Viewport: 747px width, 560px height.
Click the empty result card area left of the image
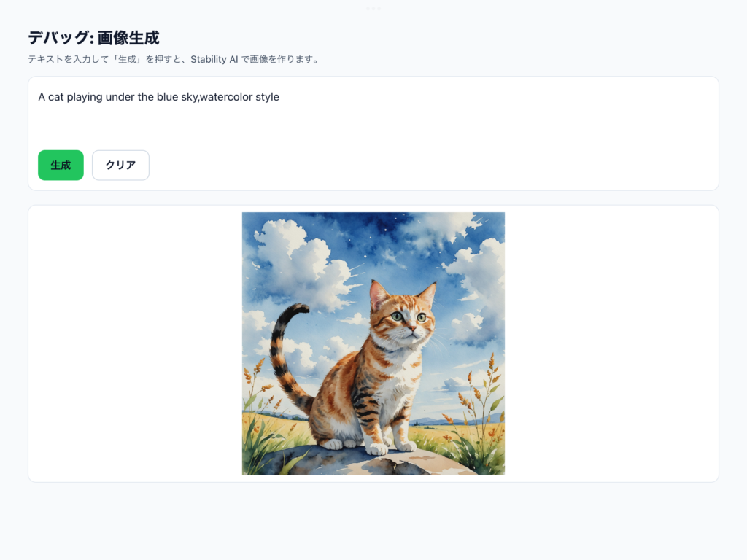(135, 343)
